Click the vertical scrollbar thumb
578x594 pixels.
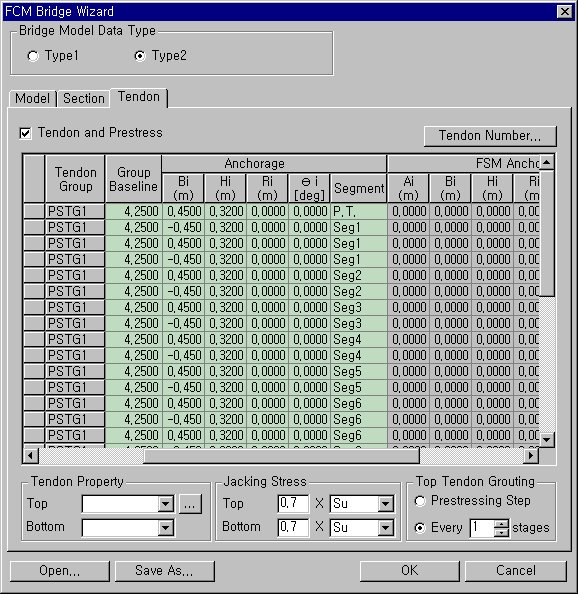(x=547, y=233)
